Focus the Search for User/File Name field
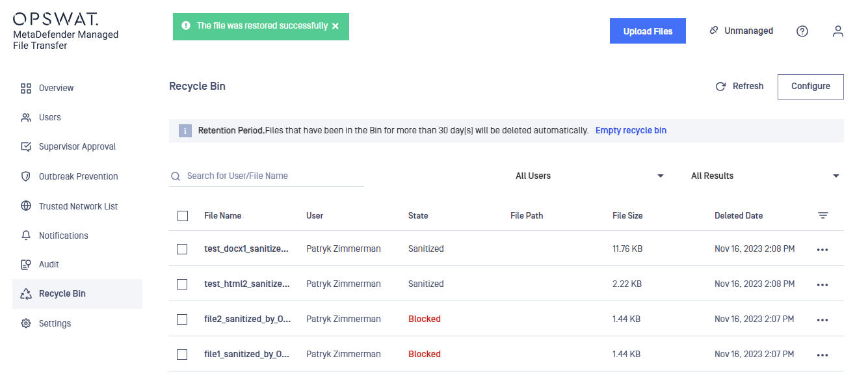The image size is (868, 376). click(x=267, y=176)
